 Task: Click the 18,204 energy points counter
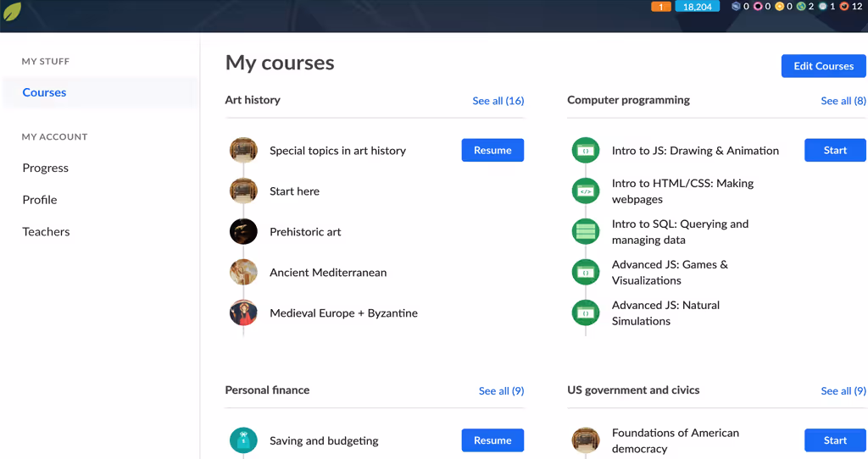tap(698, 7)
